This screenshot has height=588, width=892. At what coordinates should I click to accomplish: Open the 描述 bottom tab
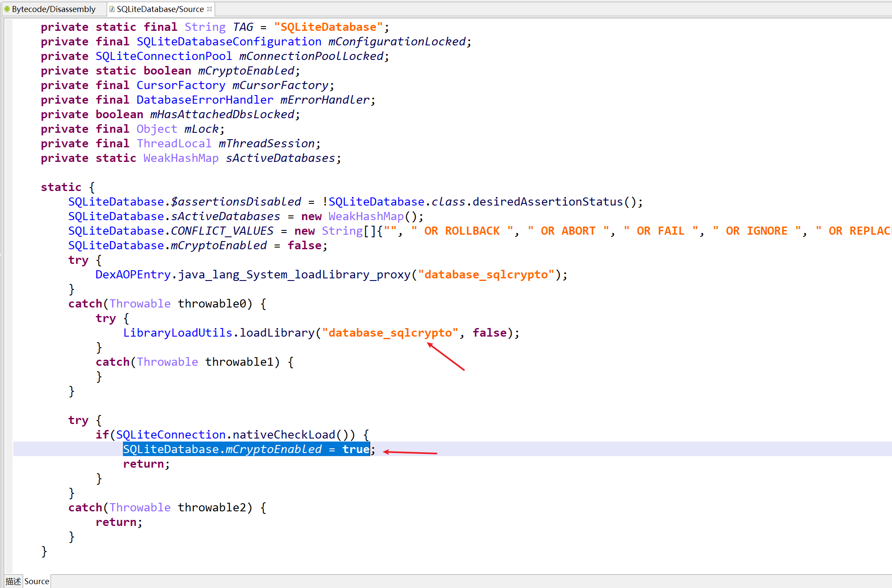pyautogui.click(x=13, y=581)
